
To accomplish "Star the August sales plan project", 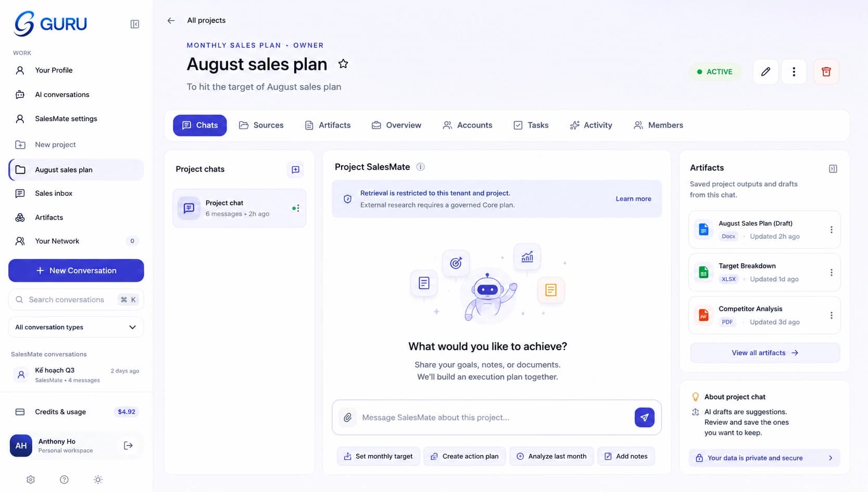I will 343,64.
